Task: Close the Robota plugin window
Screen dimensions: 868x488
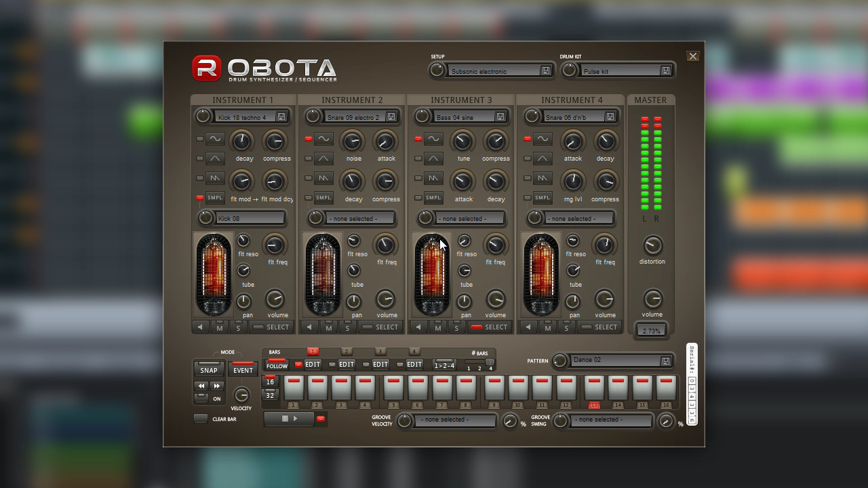Action: point(692,56)
